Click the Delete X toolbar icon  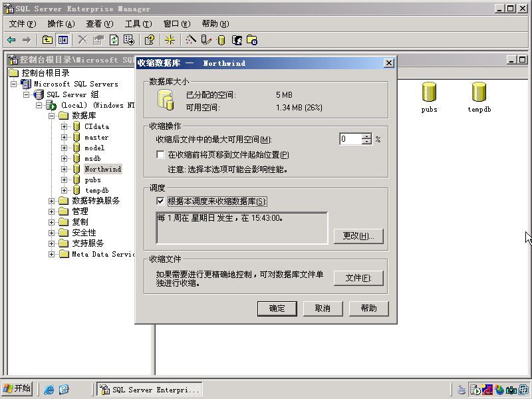click(82, 40)
